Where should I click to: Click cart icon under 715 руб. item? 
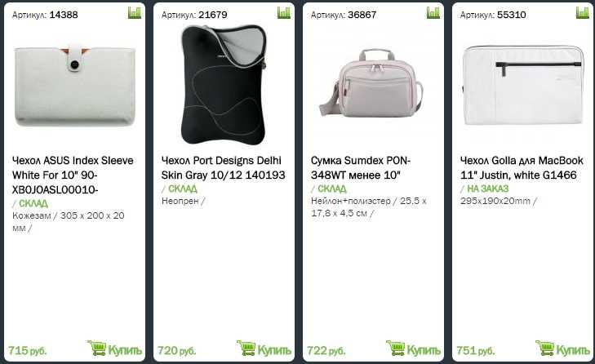point(97,348)
